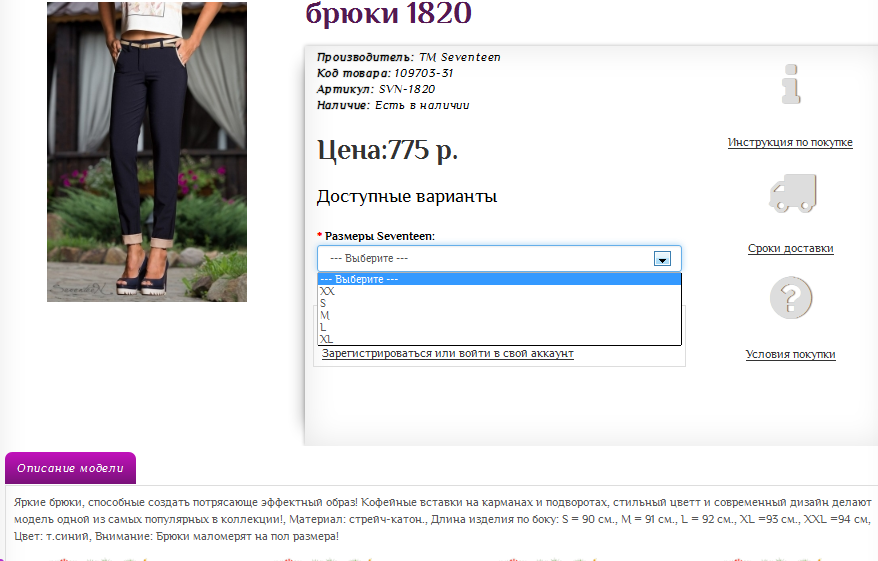
Task: Click the 'Доступные варианты' heading
Action: pyautogui.click(x=407, y=197)
